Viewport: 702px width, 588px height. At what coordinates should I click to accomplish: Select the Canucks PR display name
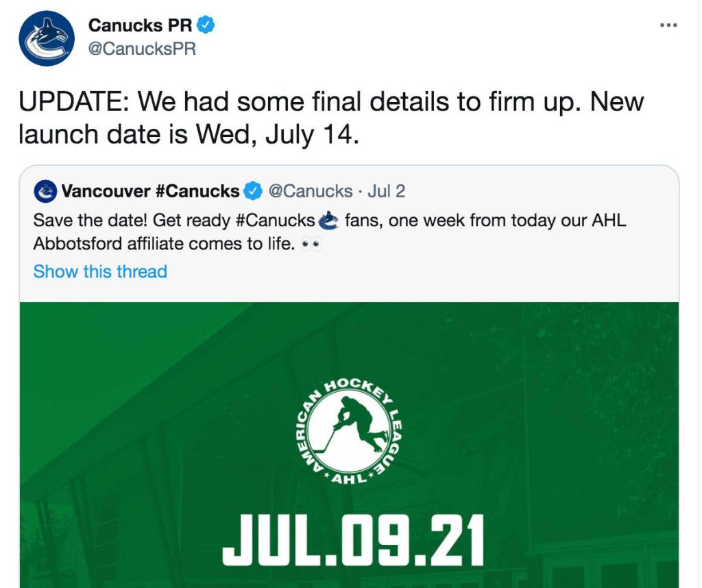coord(141,25)
